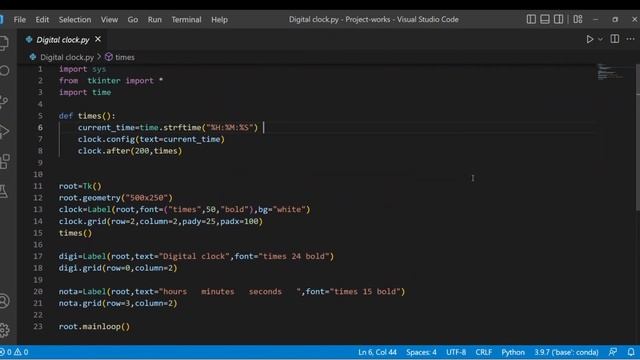Open the Search view in activity bar
640x360 pixels.
(4, 71)
